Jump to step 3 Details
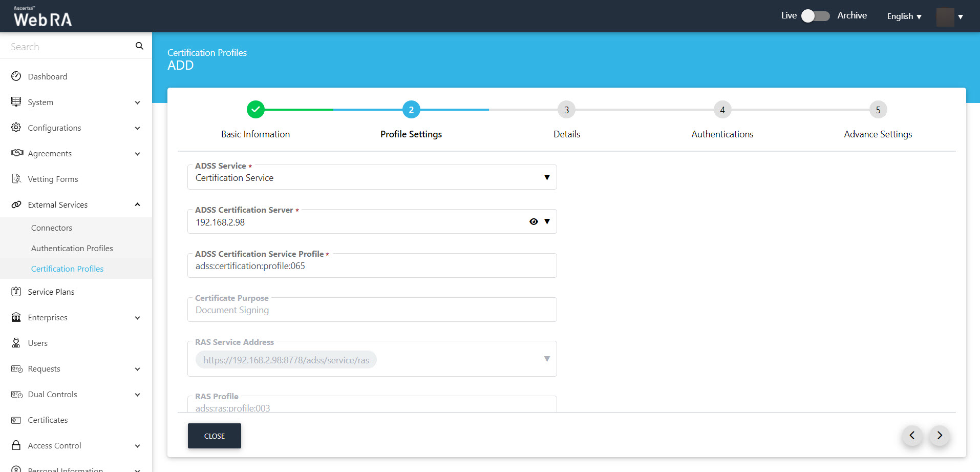 [x=566, y=110]
